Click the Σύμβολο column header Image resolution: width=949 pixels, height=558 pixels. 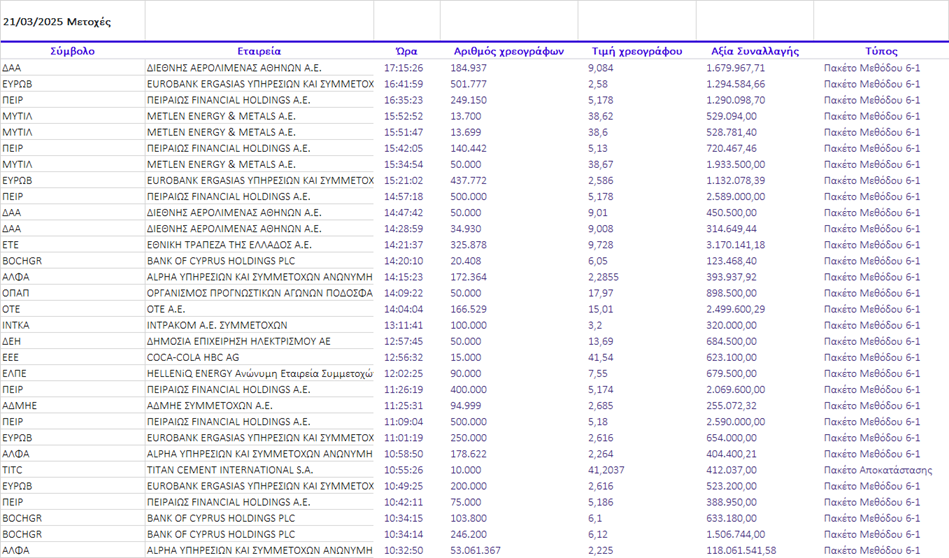[x=73, y=51]
